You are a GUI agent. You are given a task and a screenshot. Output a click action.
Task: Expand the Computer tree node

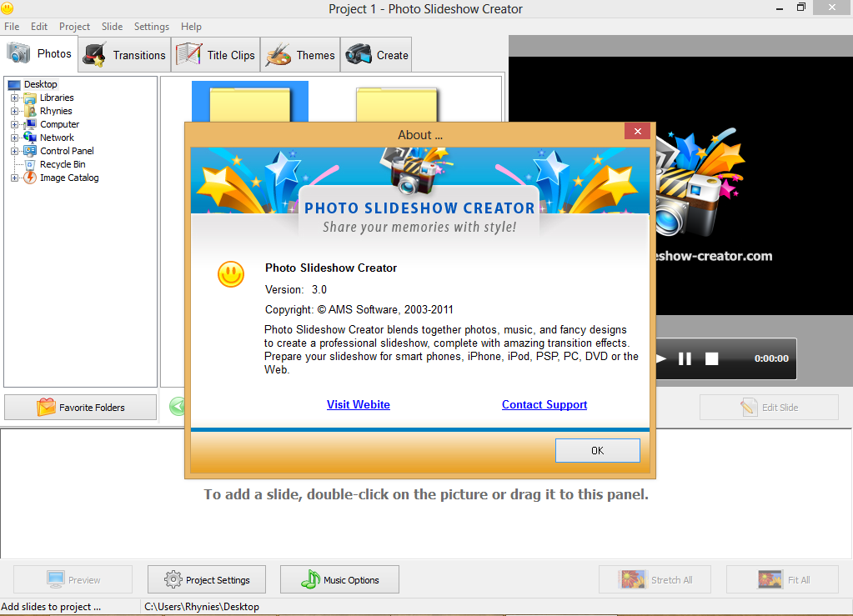click(x=15, y=124)
